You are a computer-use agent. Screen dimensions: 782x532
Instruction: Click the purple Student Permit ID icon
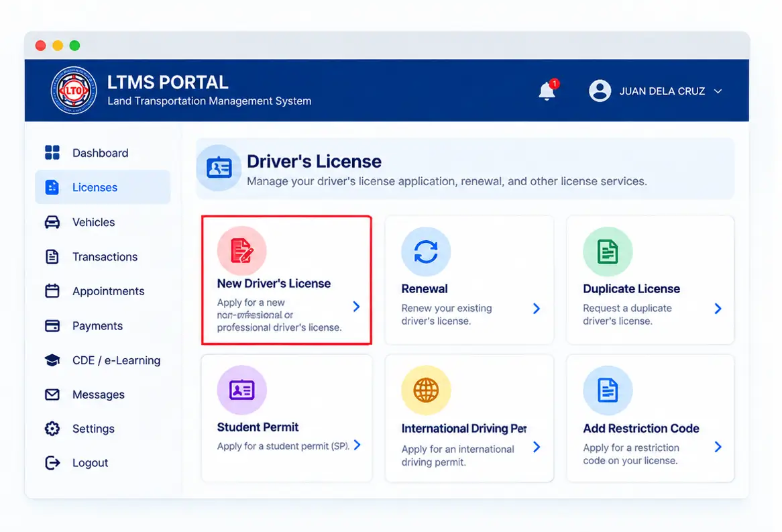coord(242,390)
